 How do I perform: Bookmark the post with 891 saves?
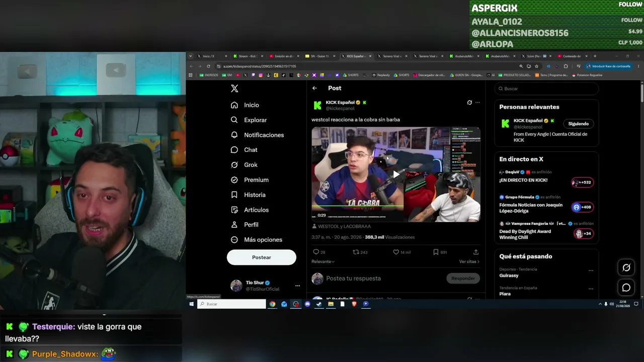coord(436,252)
